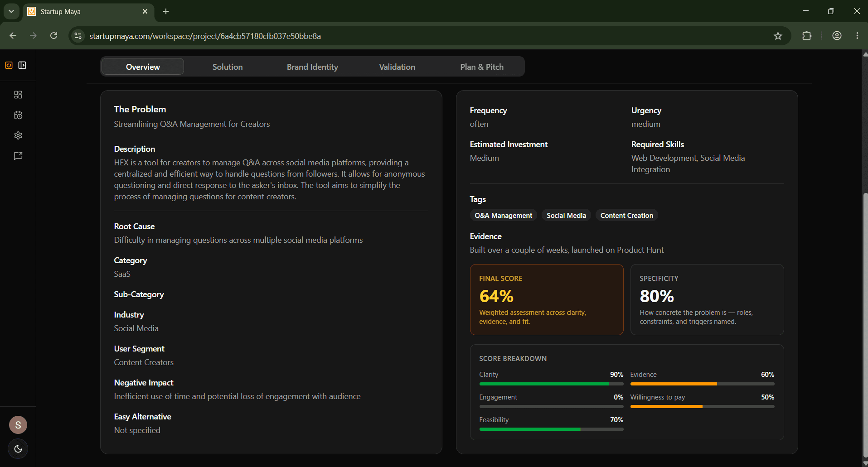This screenshot has height=467, width=868.
Task: Expand the tab search dropdown arrow
Action: (x=11, y=11)
